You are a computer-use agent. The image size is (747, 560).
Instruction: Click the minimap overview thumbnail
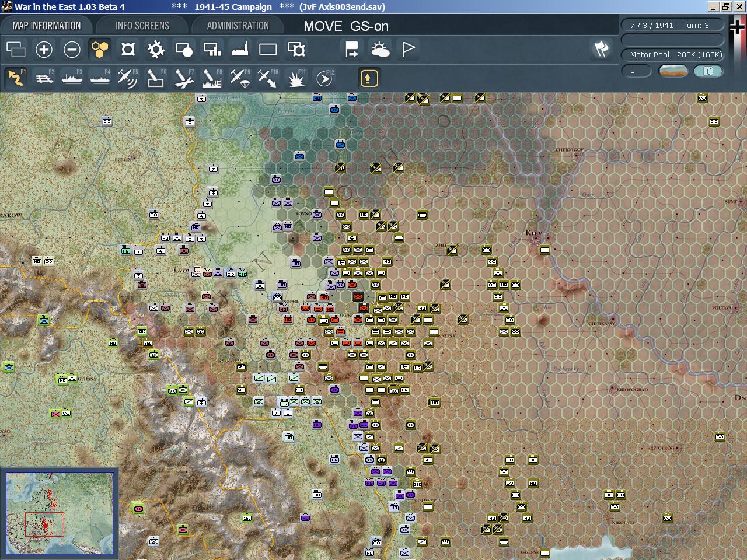(60, 513)
